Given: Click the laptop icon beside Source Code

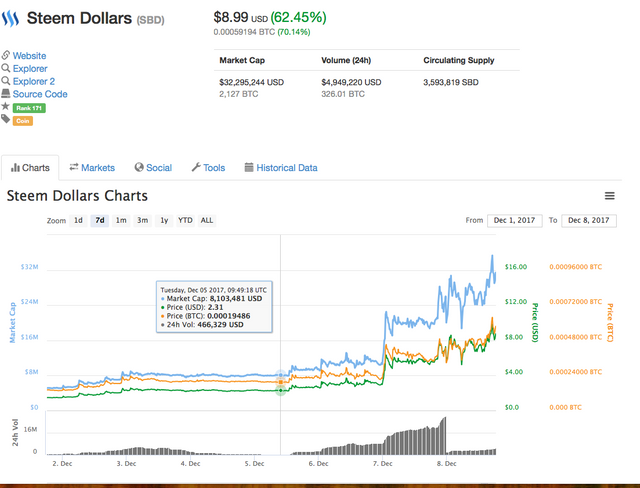Looking at the screenshot, I should pos(6,93).
